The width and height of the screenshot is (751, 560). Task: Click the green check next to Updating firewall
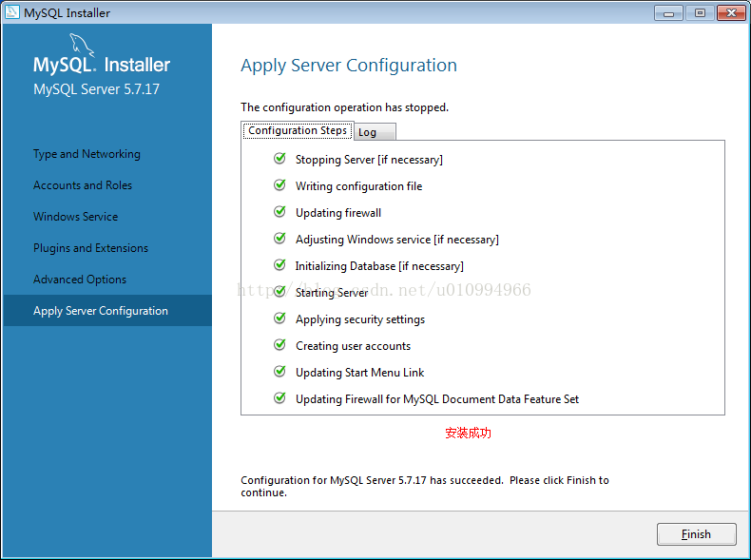[x=279, y=212]
